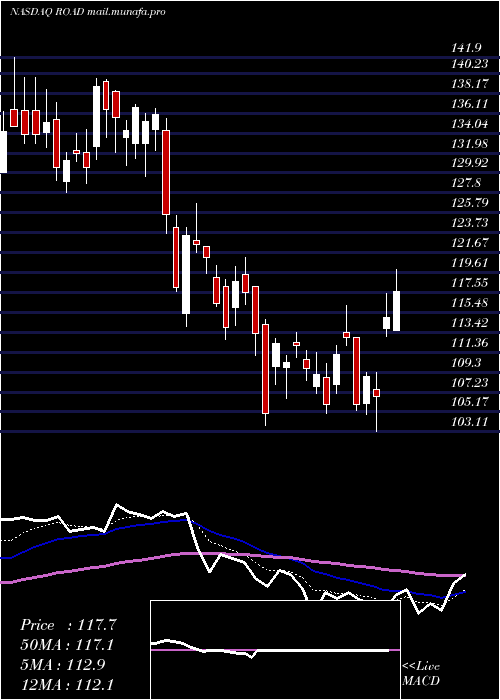Click the 134.04 price axis label
This screenshot has width=500, height=700.
point(470,124)
